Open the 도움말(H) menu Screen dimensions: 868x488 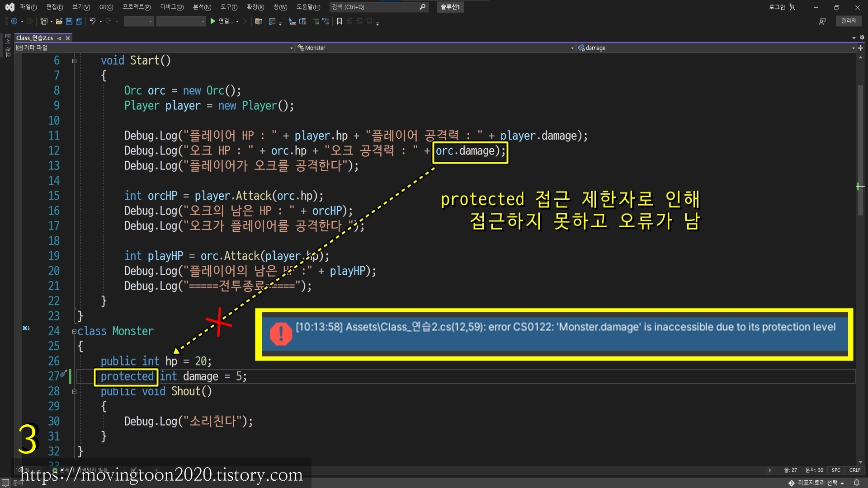tap(308, 7)
